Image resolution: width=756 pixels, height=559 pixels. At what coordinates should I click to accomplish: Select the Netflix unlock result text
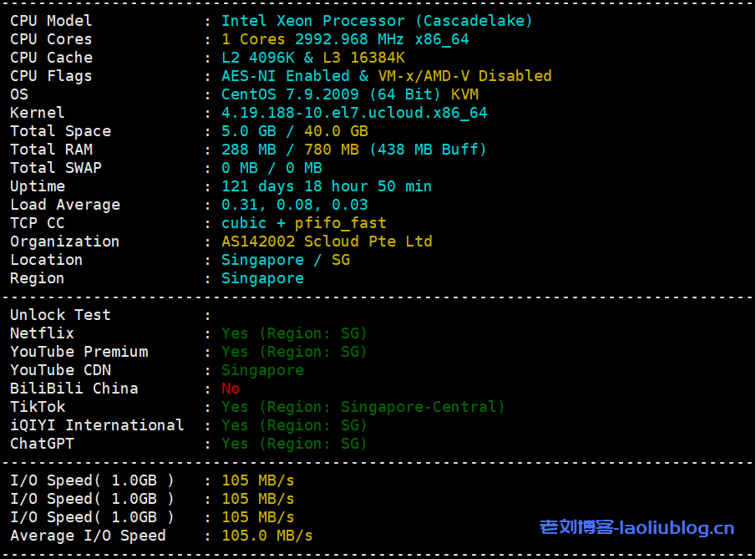[294, 333]
